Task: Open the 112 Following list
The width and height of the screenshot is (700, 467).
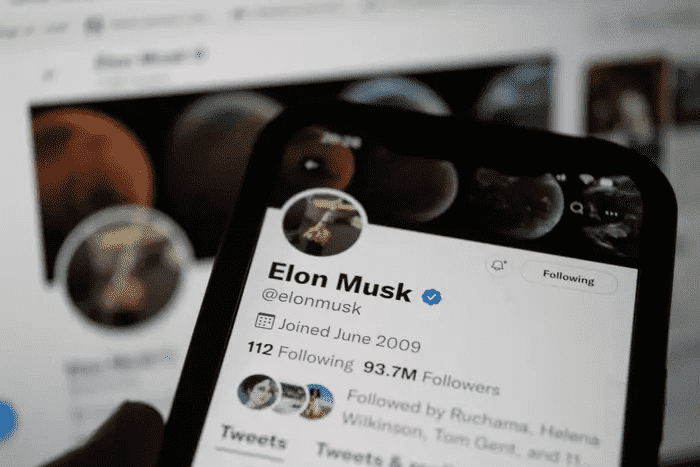Action: pyautogui.click(x=300, y=354)
